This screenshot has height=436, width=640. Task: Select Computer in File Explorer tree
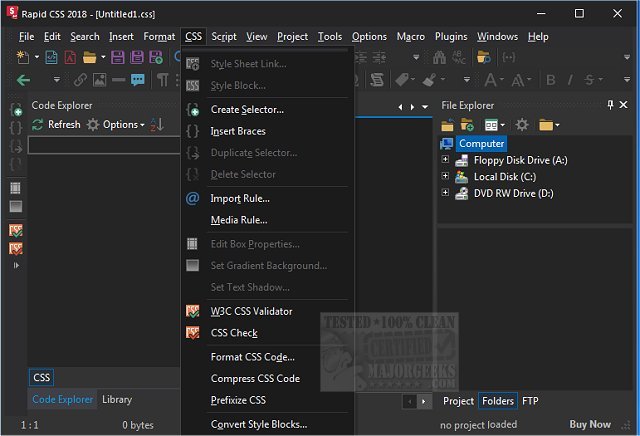(481, 144)
